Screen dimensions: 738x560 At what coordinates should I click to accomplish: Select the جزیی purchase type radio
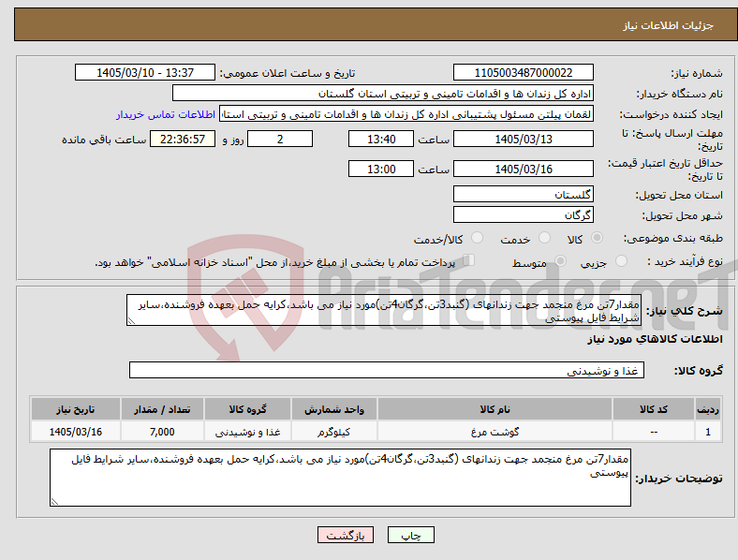pos(621,260)
